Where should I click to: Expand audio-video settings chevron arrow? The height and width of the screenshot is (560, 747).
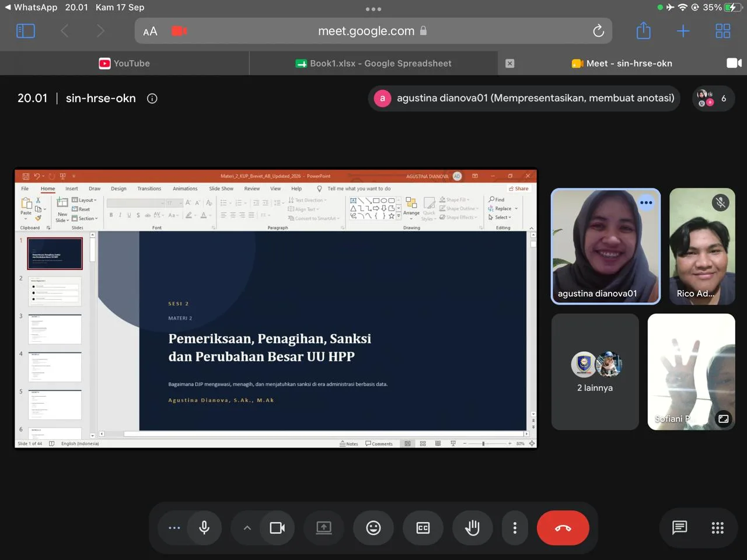click(x=247, y=528)
